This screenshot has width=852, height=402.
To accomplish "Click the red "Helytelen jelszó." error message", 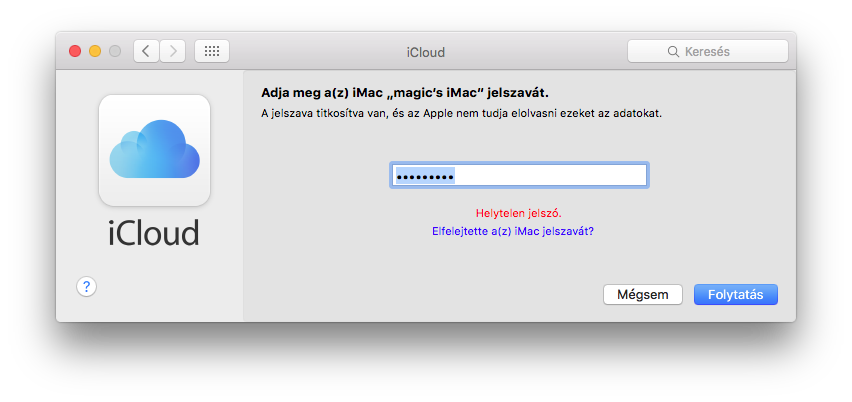I will click(x=518, y=213).
